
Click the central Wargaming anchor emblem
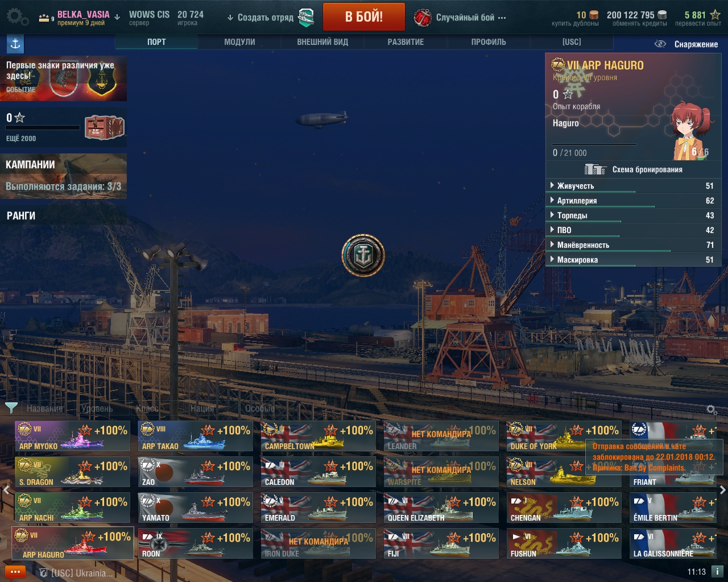coord(363,255)
